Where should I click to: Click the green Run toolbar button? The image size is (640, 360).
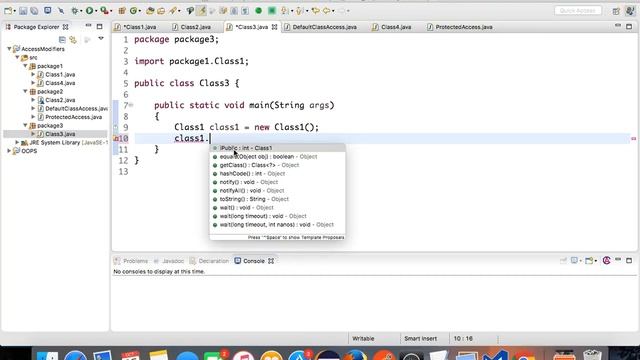pos(89,11)
